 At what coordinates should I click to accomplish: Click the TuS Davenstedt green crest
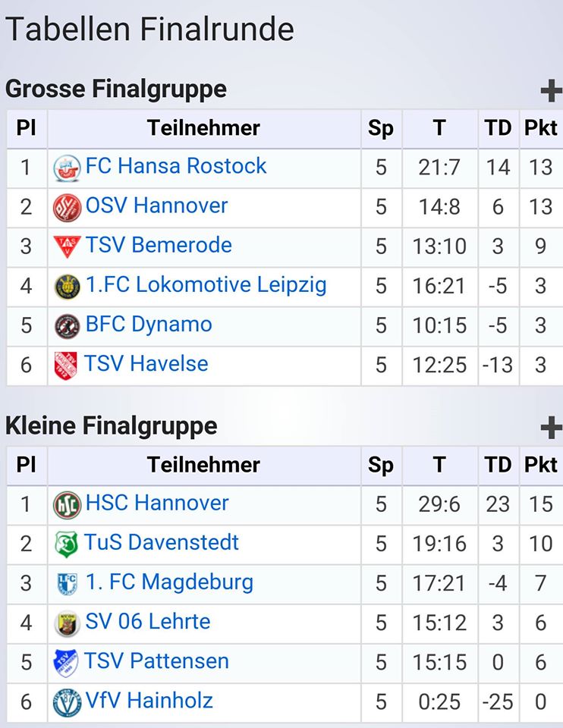tap(66, 544)
